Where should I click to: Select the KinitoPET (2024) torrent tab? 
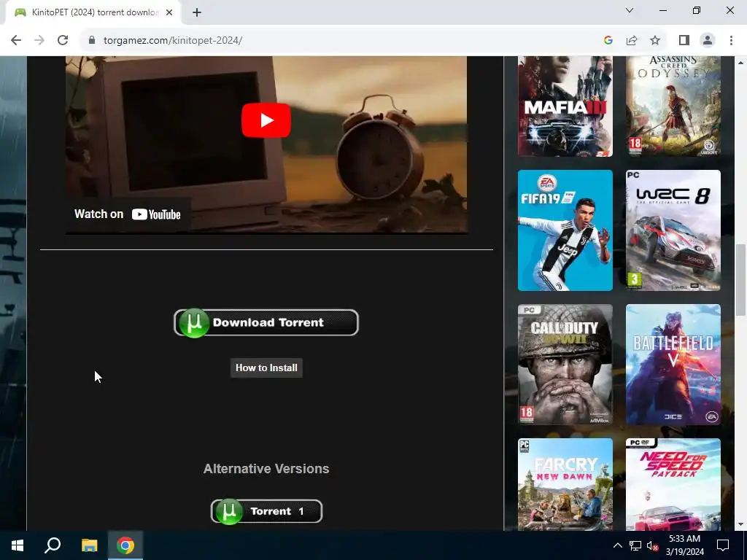click(93, 13)
